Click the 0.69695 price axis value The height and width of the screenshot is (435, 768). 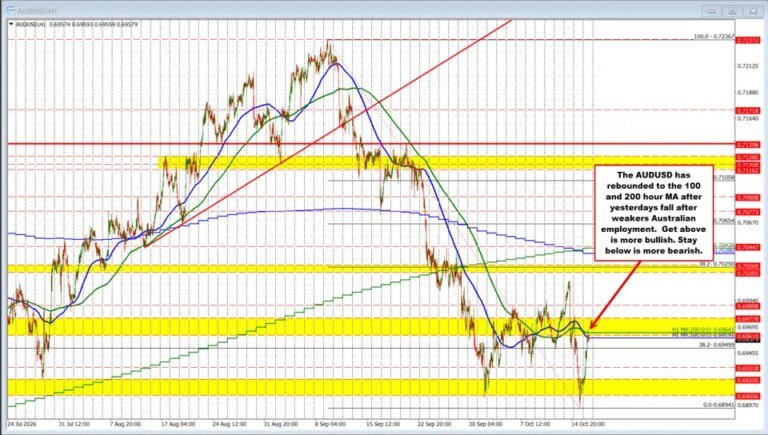pyautogui.click(x=748, y=327)
